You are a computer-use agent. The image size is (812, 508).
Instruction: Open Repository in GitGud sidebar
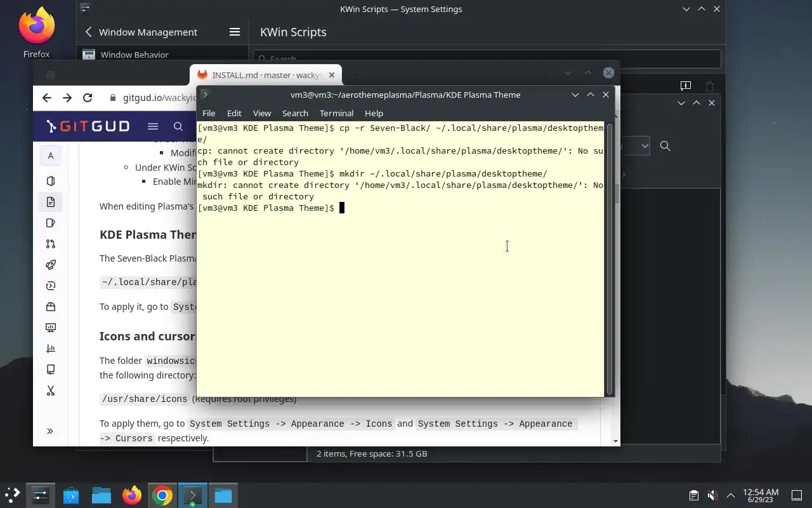pos(51,202)
